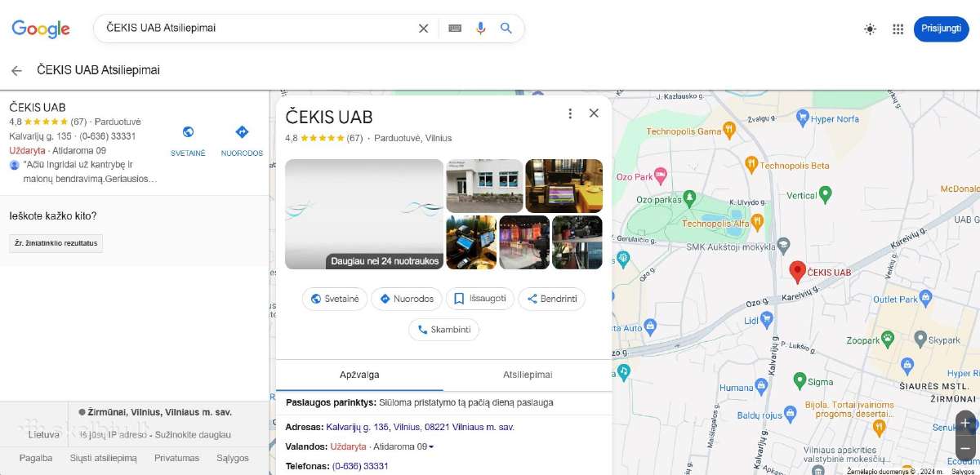The height and width of the screenshot is (475, 980).
Task: Zoom in the map with plus
Action: (966, 423)
